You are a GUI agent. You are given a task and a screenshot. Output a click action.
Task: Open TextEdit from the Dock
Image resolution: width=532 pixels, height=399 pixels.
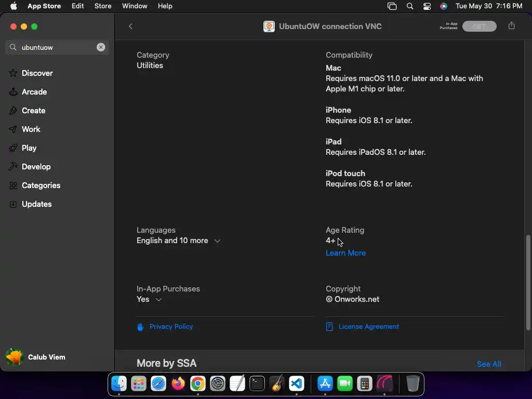pyautogui.click(x=237, y=384)
